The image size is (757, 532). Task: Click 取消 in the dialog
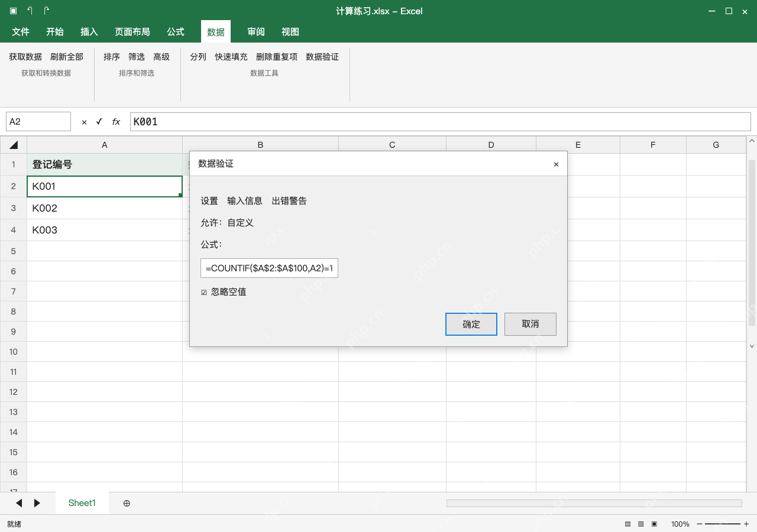click(x=530, y=324)
